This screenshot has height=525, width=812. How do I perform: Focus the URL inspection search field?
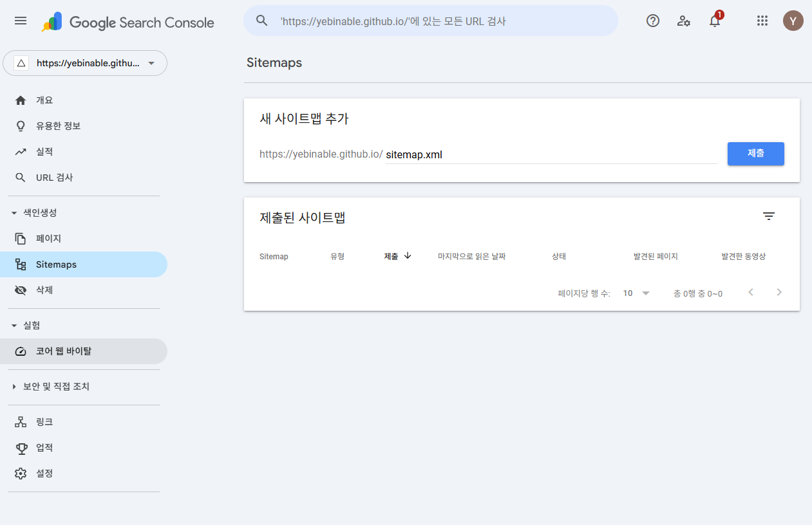[431, 21]
